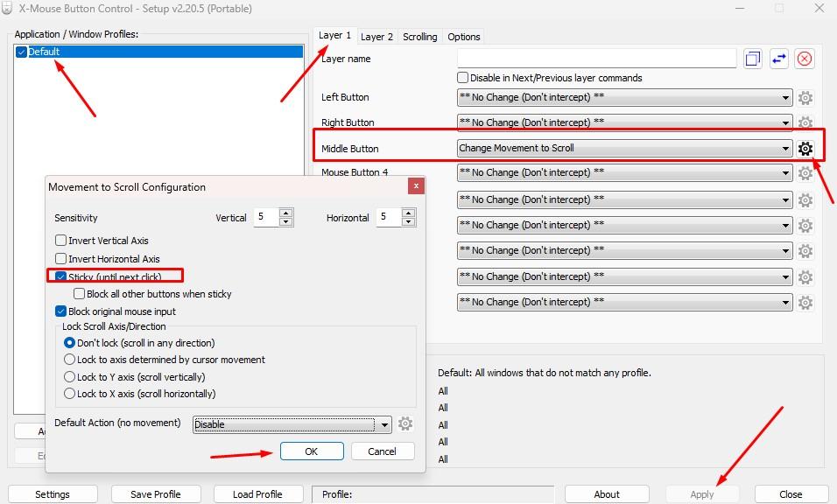Uncheck Block original mouse input
The image size is (837, 504).
point(60,310)
